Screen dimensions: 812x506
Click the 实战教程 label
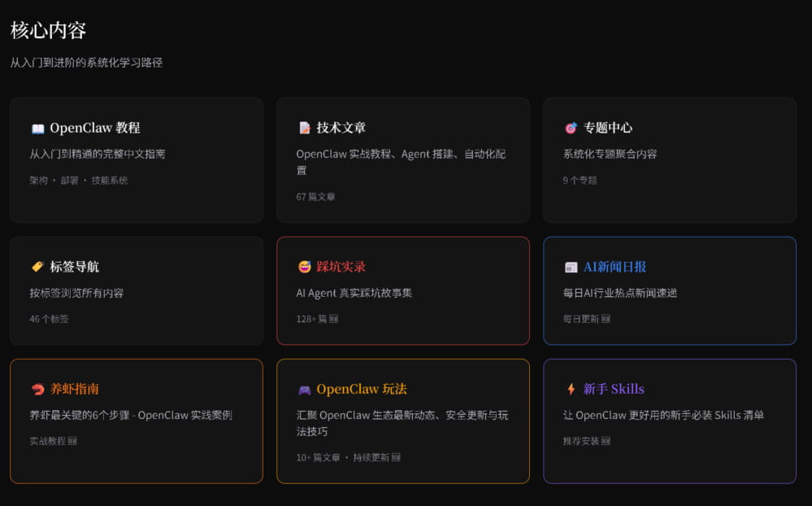tap(48, 441)
